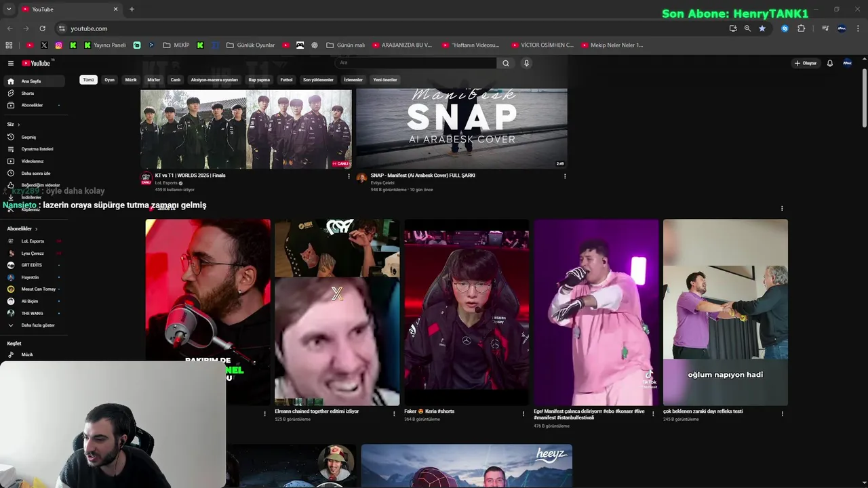Open a new browser tab

pos(132,9)
